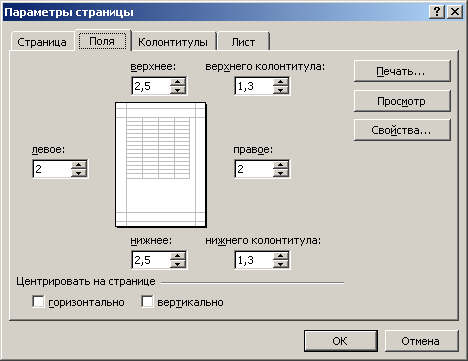Screen dimensions: 468x361
Task: Decrease левое margin using down arrow
Action: 79,173
